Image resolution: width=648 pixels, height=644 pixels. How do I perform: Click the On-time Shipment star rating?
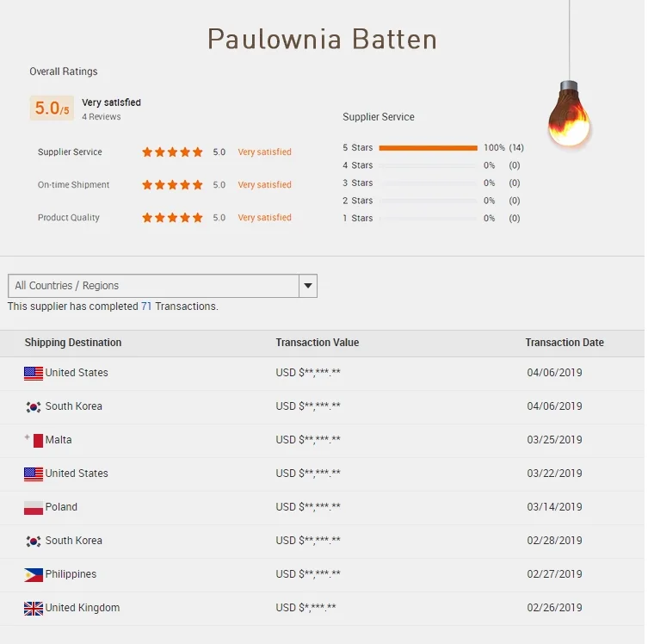(x=172, y=185)
